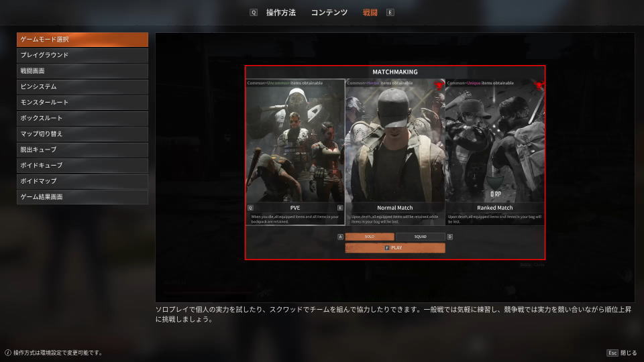Switch to SQUAD mode
This screenshot has height=362, width=644.
click(420, 237)
